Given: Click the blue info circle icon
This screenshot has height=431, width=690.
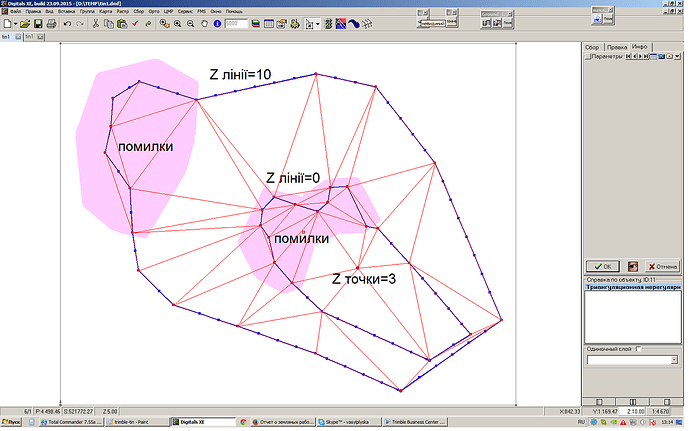Looking at the screenshot, I should [217, 24].
